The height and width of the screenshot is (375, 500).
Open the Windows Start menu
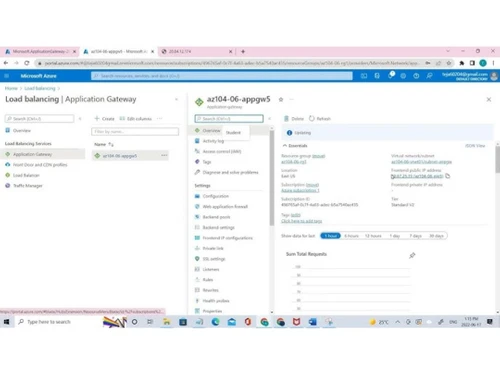6,322
